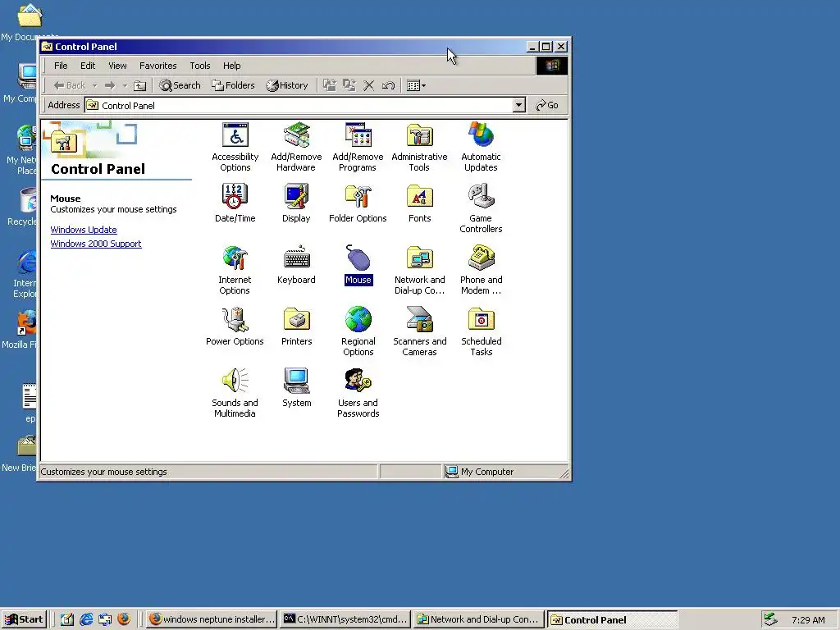
Task: Select the Mouse applet icon
Action: (358, 265)
